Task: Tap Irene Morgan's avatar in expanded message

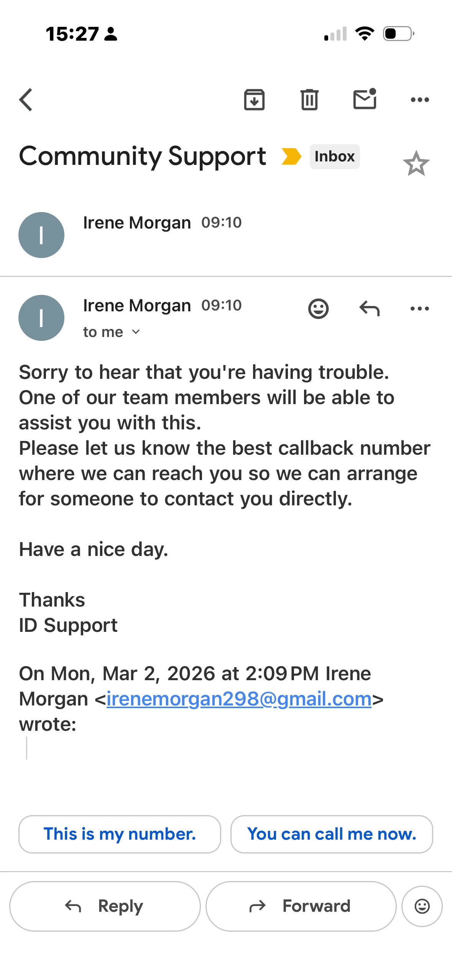Action: [x=41, y=318]
